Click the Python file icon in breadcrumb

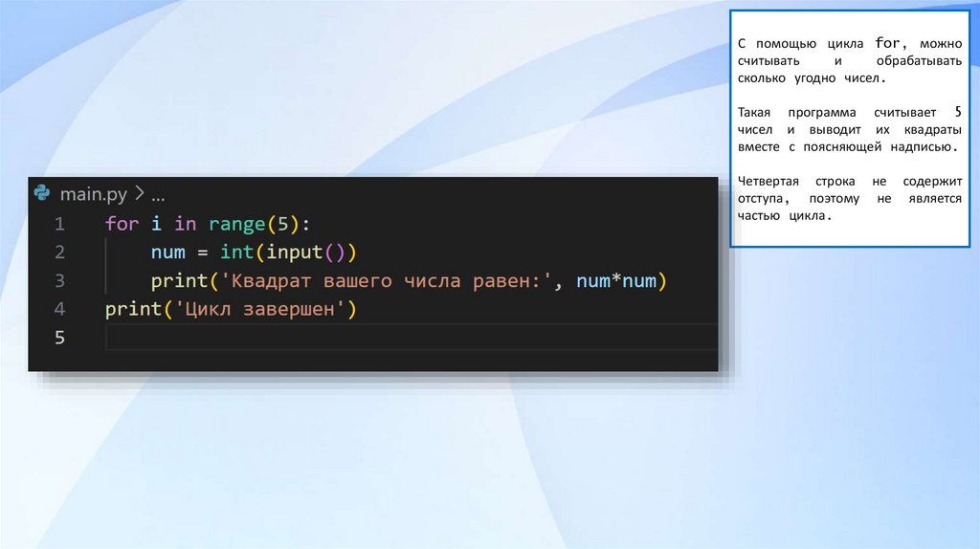(42, 193)
